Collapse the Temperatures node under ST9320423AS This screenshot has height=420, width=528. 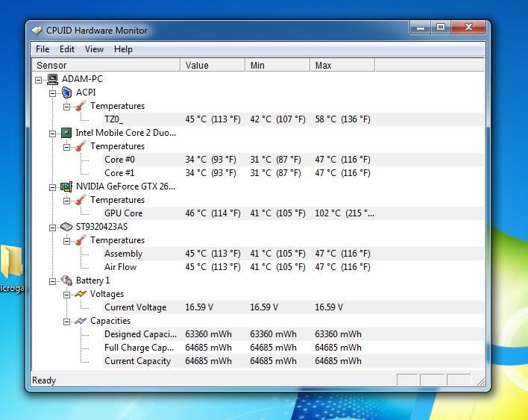pyautogui.click(x=66, y=241)
